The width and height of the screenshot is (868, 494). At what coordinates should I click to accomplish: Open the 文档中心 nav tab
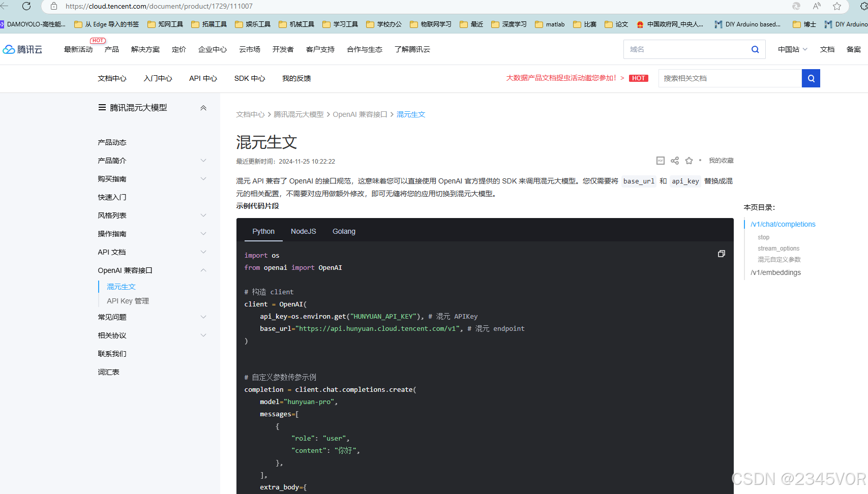tap(112, 78)
